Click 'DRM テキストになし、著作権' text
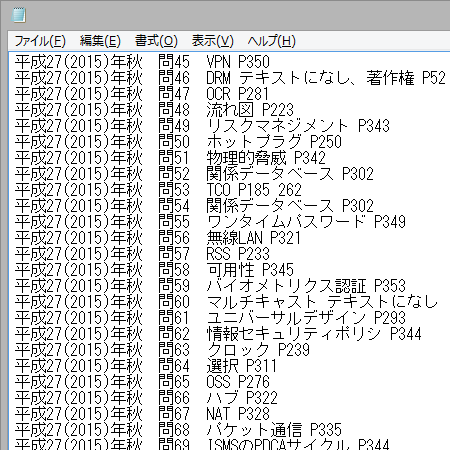Viewport: 450px width, 450px height. pyautogui.click(x=310, y=78)
